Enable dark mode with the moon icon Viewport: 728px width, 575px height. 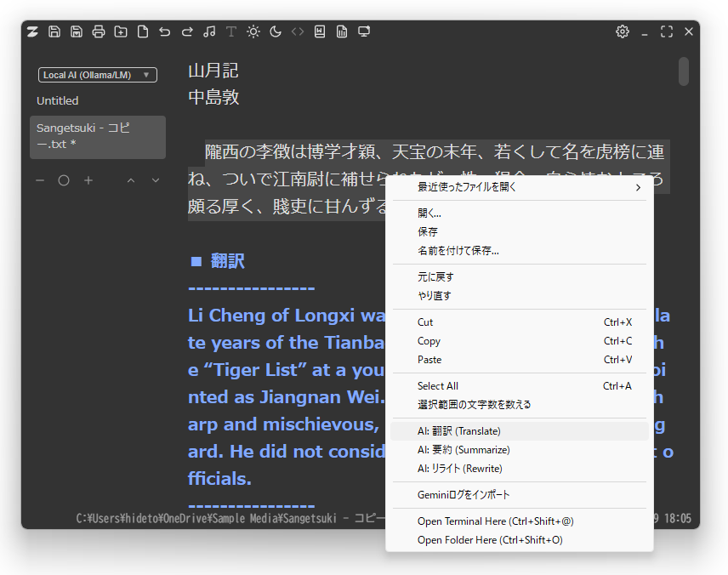274,31
